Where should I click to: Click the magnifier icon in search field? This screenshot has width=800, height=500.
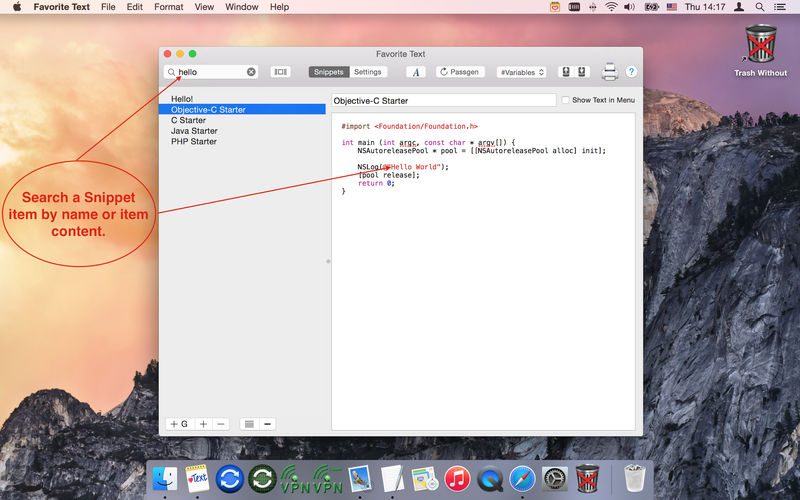coord(171,72)
